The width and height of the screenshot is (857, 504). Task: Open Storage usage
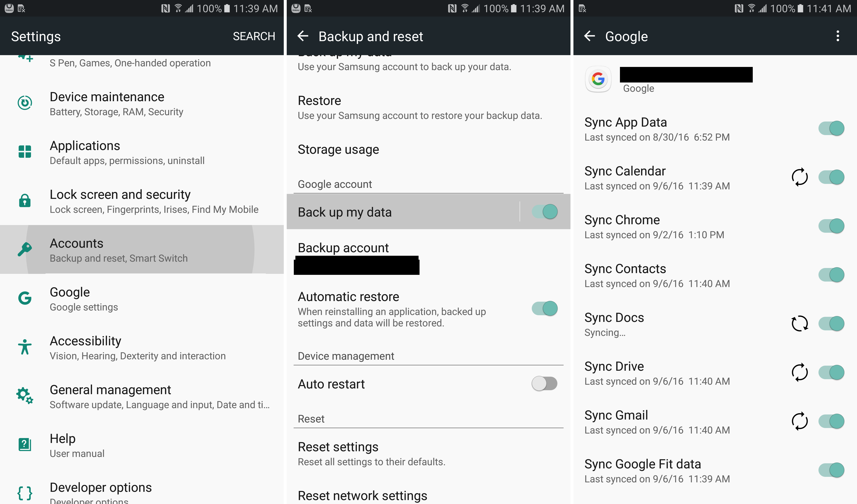coord(428,150)
